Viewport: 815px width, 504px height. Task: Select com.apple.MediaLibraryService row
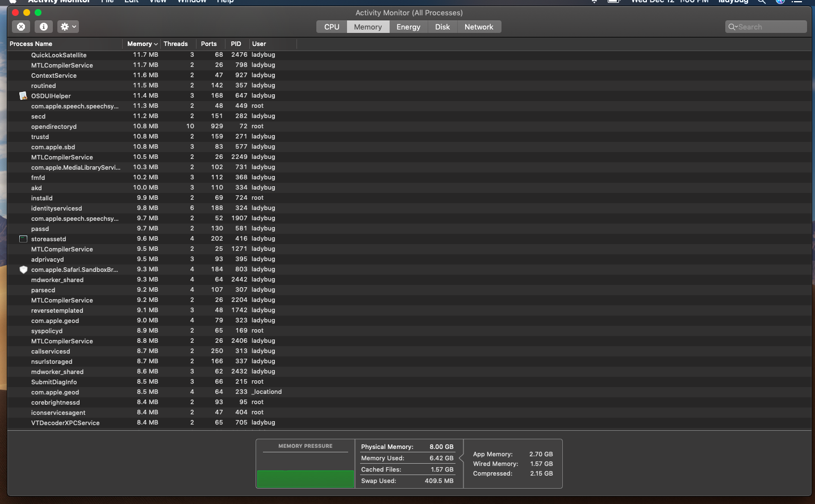(x=409, y=167)
